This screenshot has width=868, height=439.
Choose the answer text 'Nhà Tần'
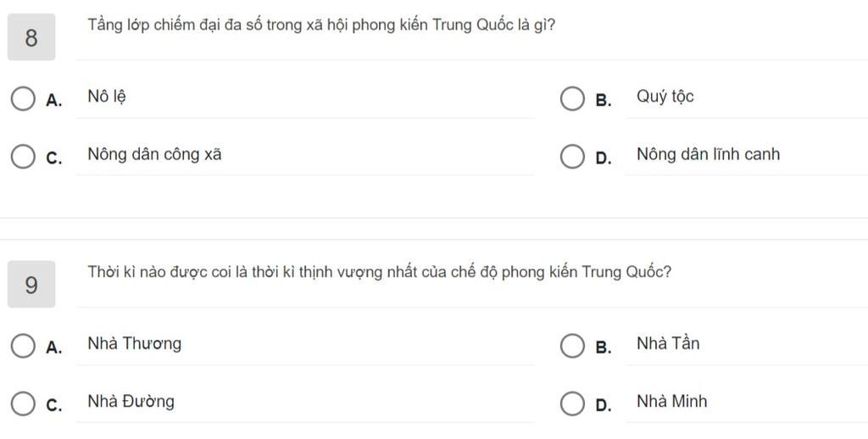(668, 344)
